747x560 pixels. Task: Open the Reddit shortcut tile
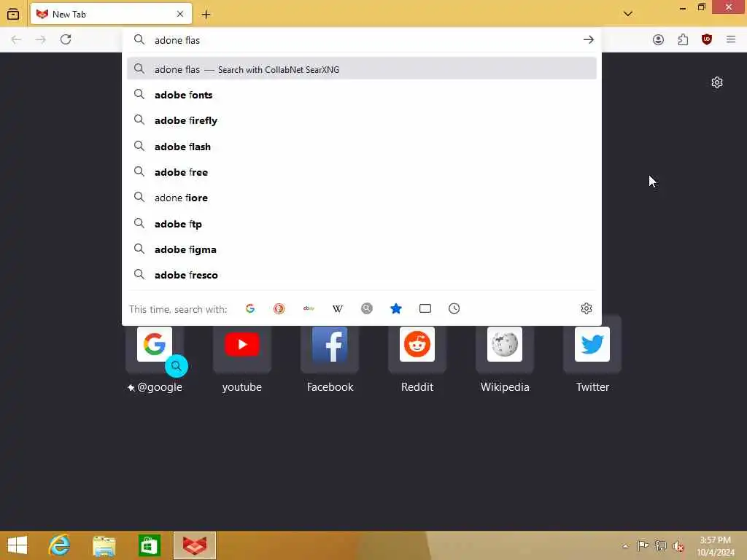coord(417,355)
